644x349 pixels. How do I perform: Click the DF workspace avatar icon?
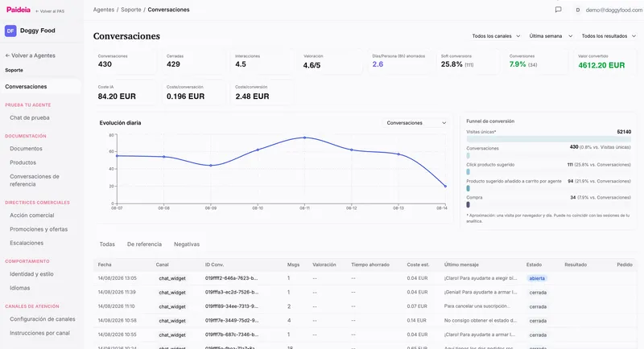point(10,31)
